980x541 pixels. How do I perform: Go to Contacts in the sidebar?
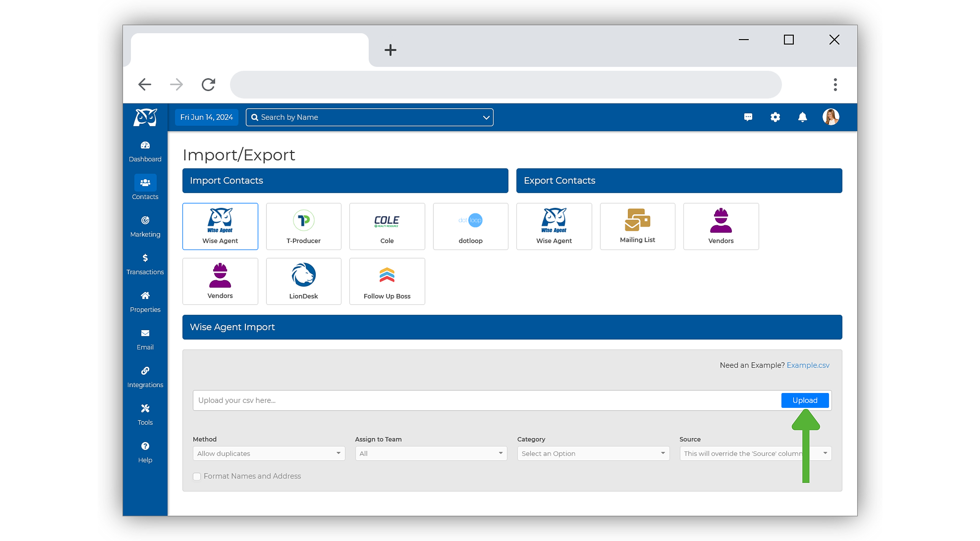click(x=145, y=187)
